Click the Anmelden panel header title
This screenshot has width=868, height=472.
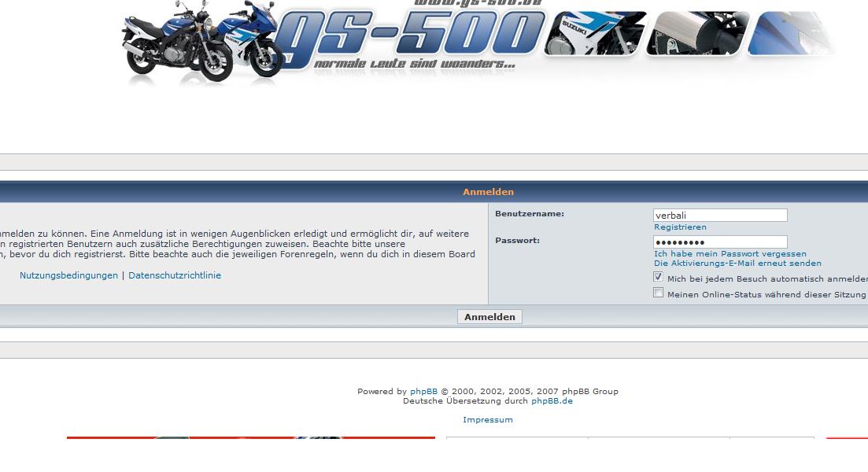point(488,192)
